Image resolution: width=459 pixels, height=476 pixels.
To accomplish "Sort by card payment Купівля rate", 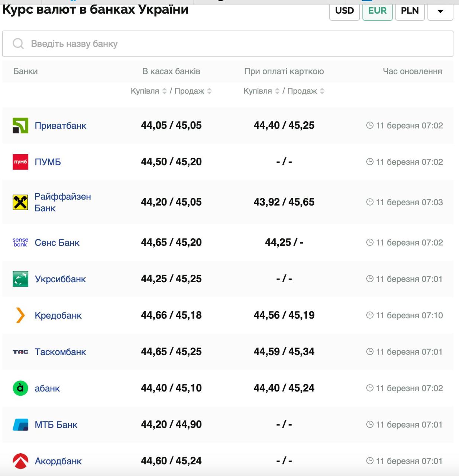I will point(277,91).
